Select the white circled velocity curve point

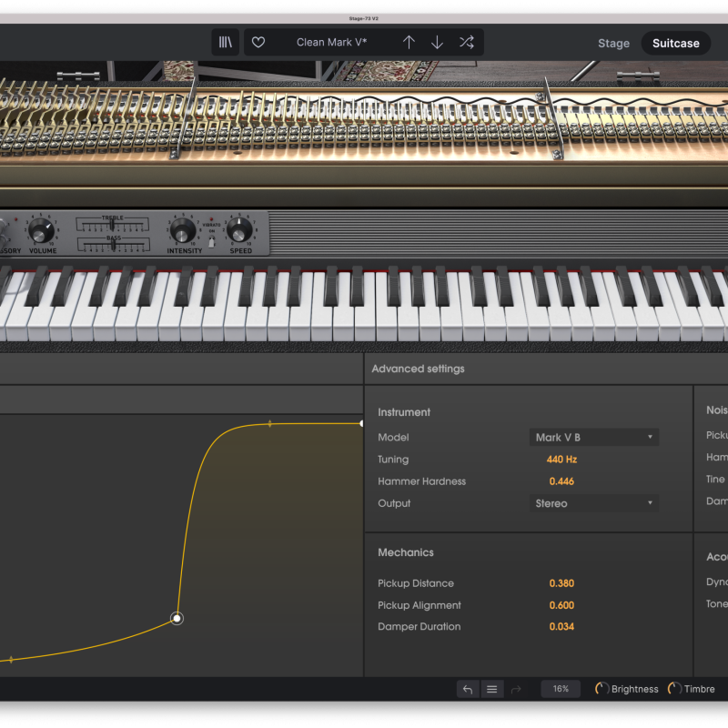click(177, 619)
